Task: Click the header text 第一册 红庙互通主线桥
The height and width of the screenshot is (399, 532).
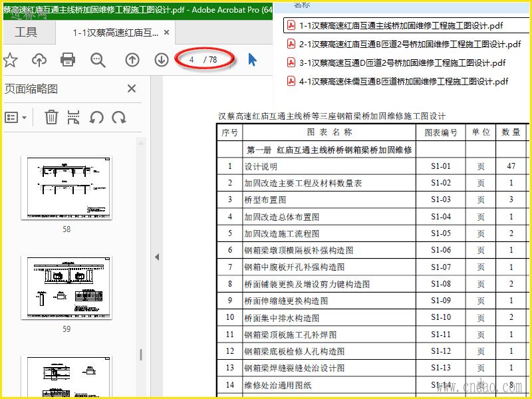Action: (x=329, y=150)
